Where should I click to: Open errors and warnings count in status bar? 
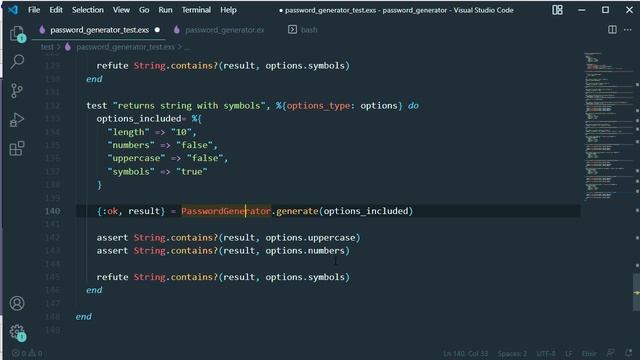pos(27,353)
